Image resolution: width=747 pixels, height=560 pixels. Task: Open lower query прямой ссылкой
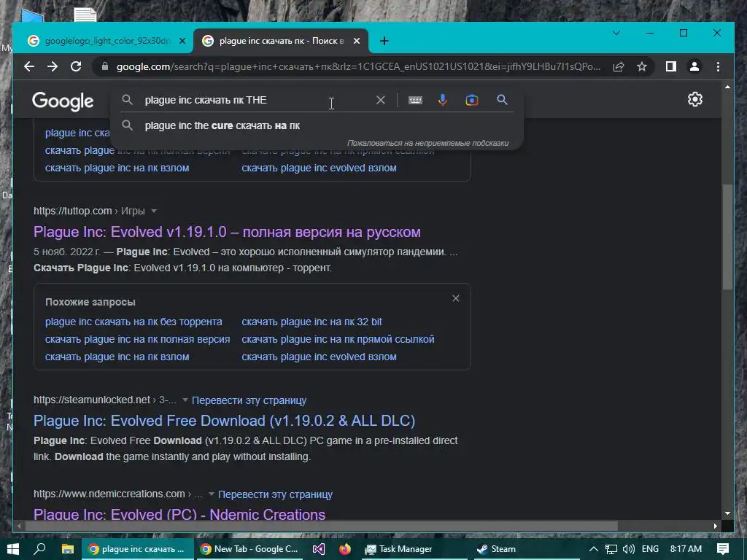[338, 340]
